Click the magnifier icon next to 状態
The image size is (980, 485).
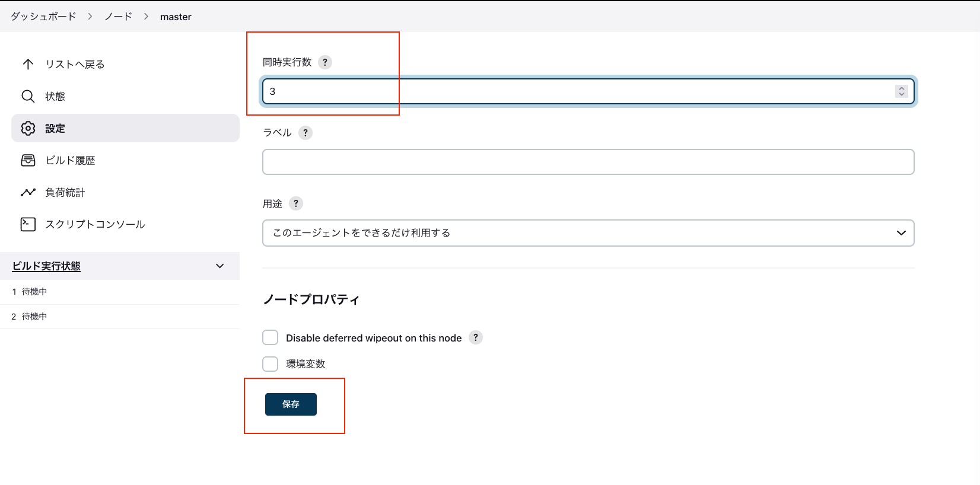(x=28, y=96)
